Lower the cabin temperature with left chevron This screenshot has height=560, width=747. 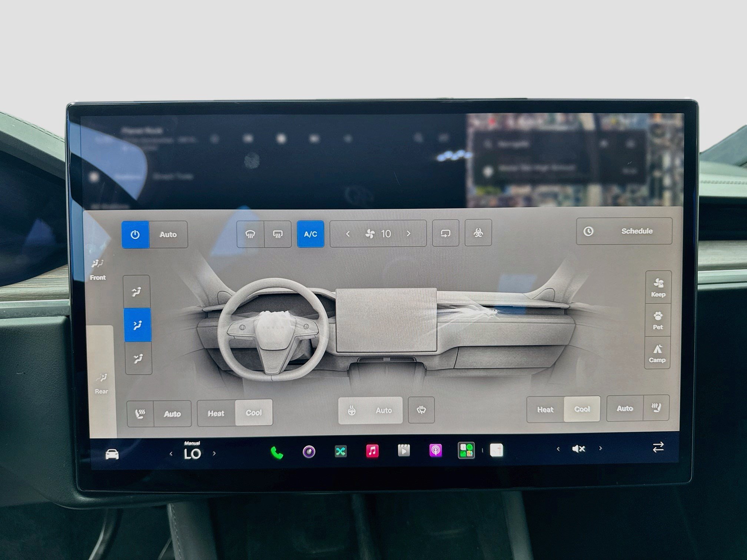(171, 454)
